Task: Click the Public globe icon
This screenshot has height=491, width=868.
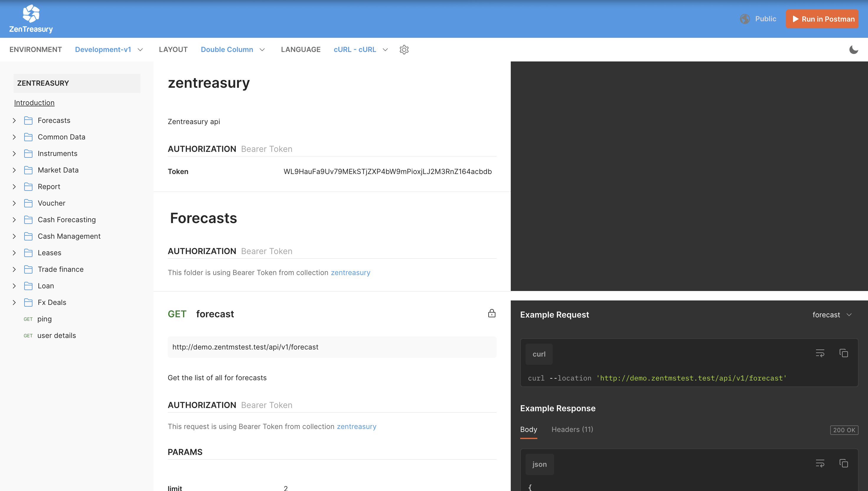Action: click(x=745, y=19)
